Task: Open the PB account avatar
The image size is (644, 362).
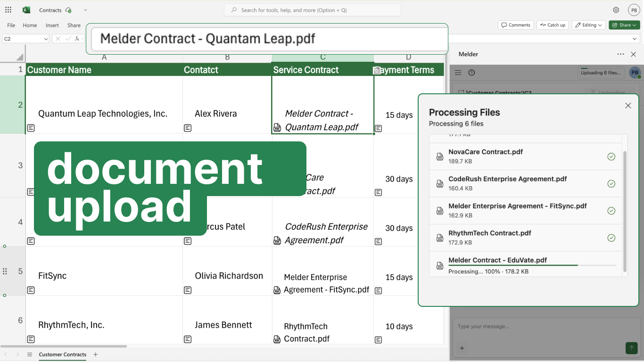Action: pyautogui.click(x=634, y=10)
